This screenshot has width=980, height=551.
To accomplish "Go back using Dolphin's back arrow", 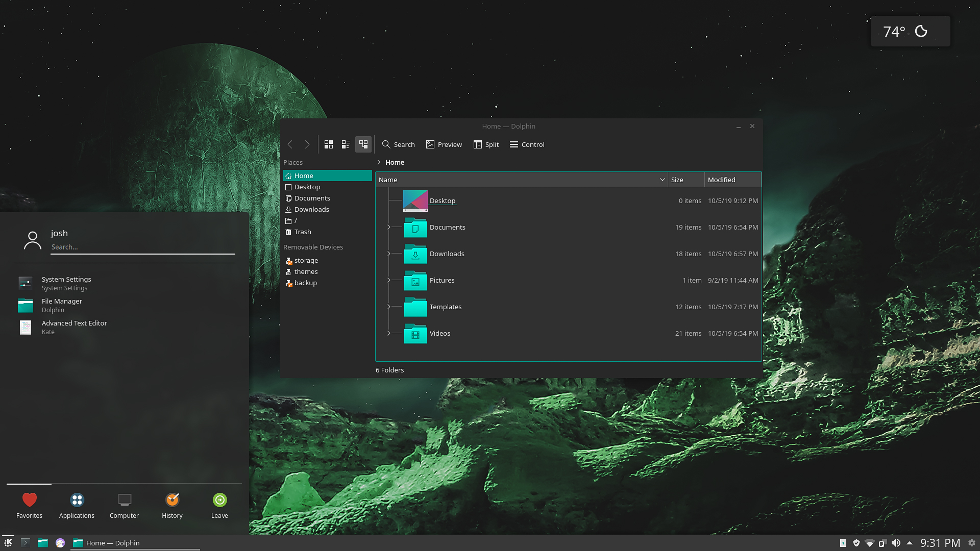I will click(290, 145).
